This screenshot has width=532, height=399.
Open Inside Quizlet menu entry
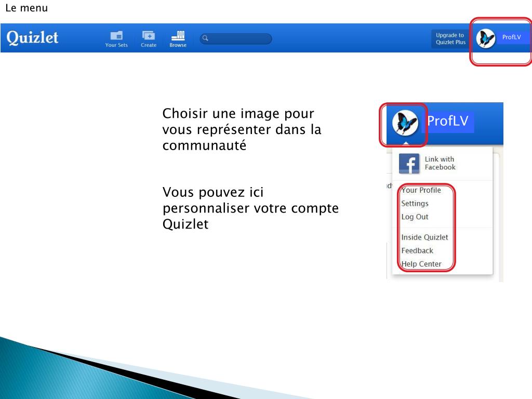coord(424,237)
